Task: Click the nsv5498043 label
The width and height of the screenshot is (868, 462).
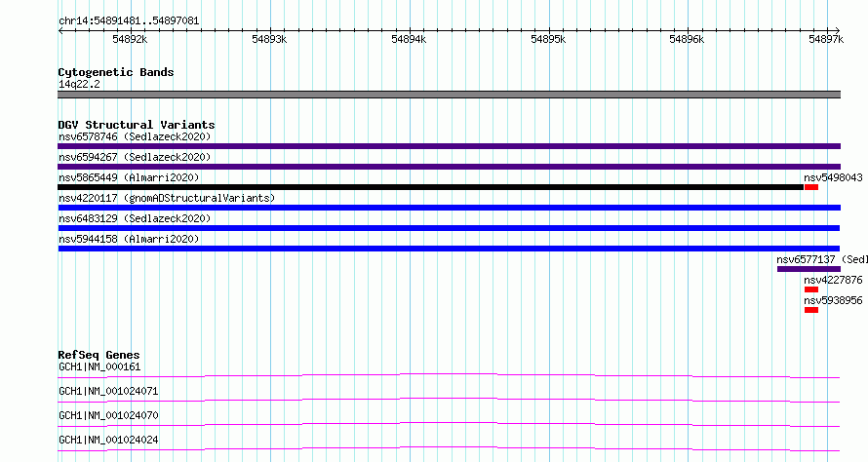Action: click(833, 177)
